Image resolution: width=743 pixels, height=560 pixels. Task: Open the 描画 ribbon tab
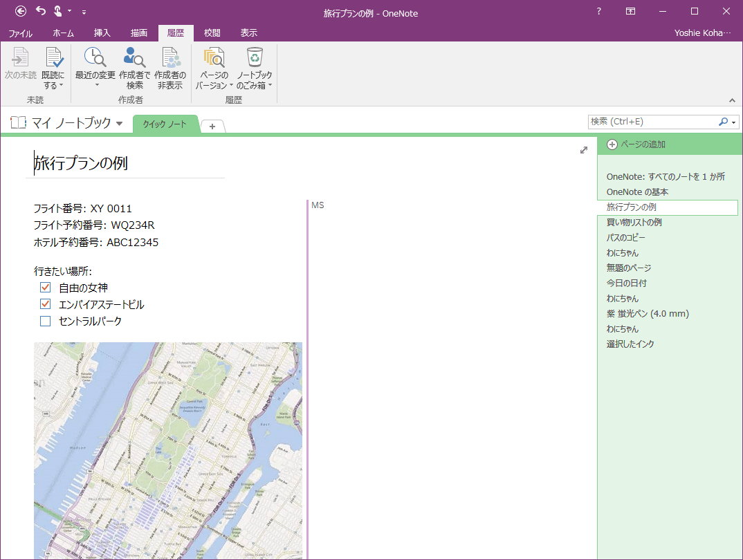138,33
